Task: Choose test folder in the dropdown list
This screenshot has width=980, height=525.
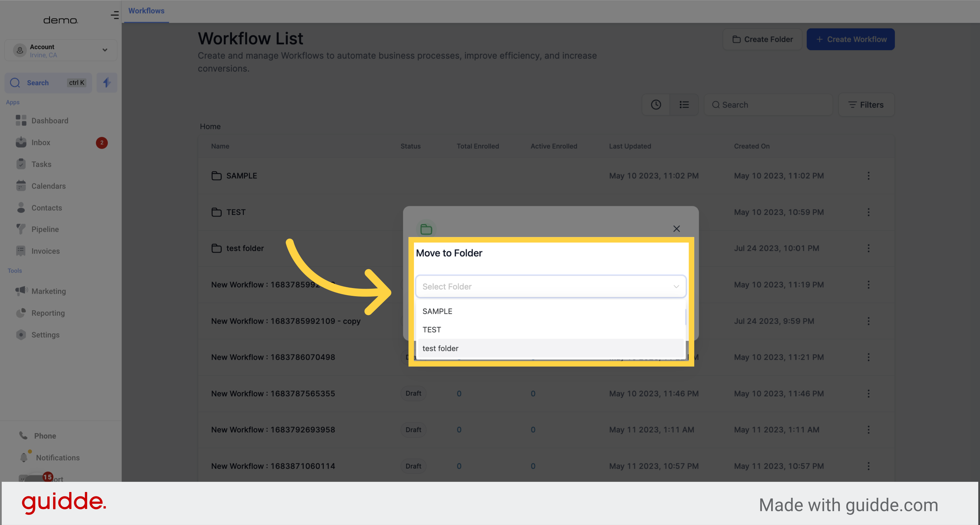Action: tap(550, 348)
